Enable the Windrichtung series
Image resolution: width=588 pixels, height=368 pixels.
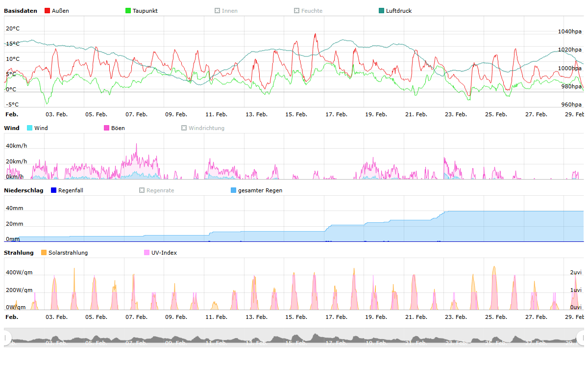184,128
